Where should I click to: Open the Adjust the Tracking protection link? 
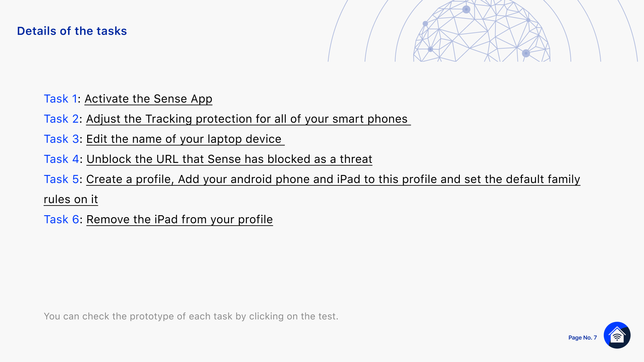[248, 119]
